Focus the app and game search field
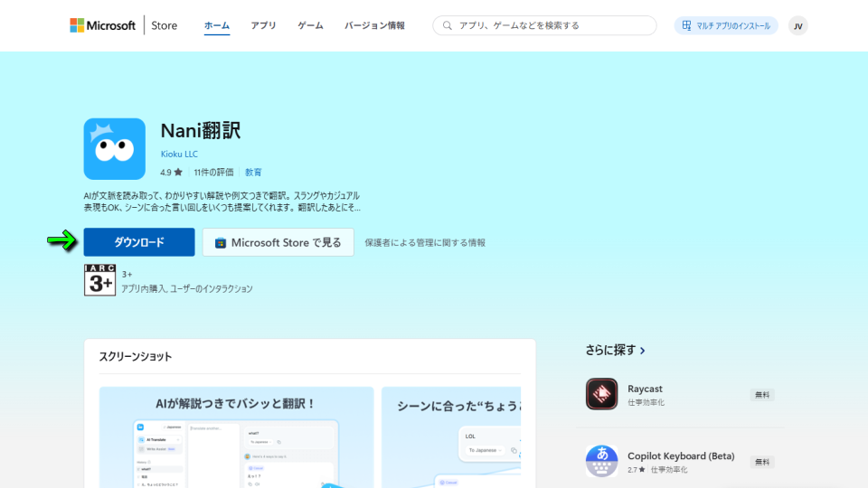The image size is (868, 488). click(552, 25)
